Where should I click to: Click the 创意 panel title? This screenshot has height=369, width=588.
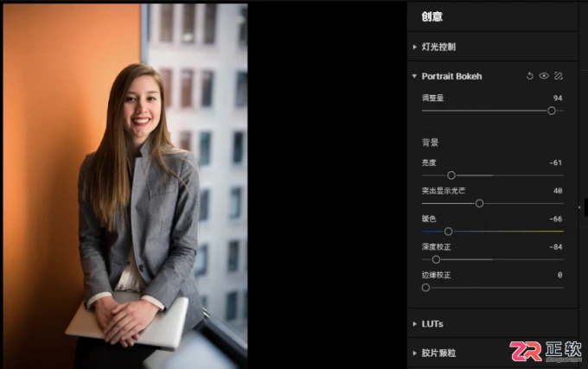[432, 16]
